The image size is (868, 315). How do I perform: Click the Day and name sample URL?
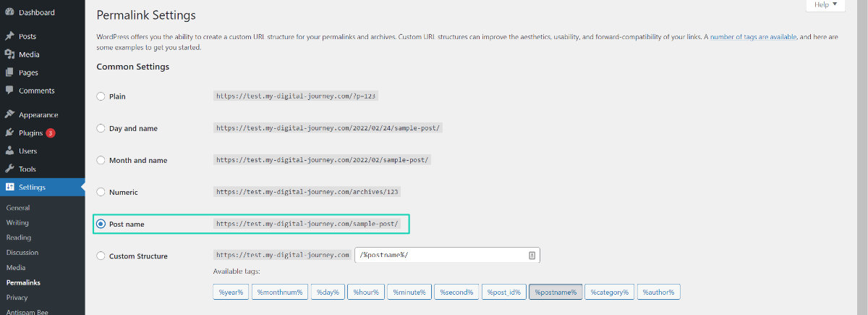click(x=328, y=128)
